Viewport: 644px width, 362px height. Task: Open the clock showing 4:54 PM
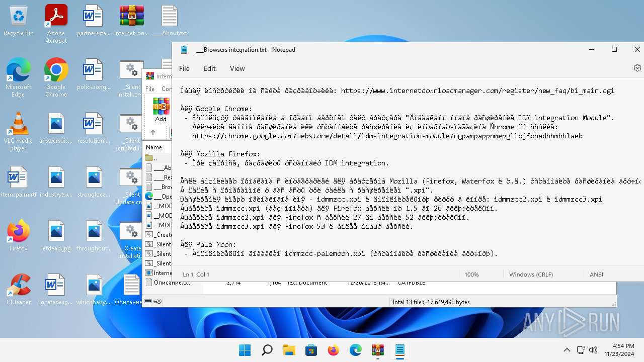tap(619, 350)
